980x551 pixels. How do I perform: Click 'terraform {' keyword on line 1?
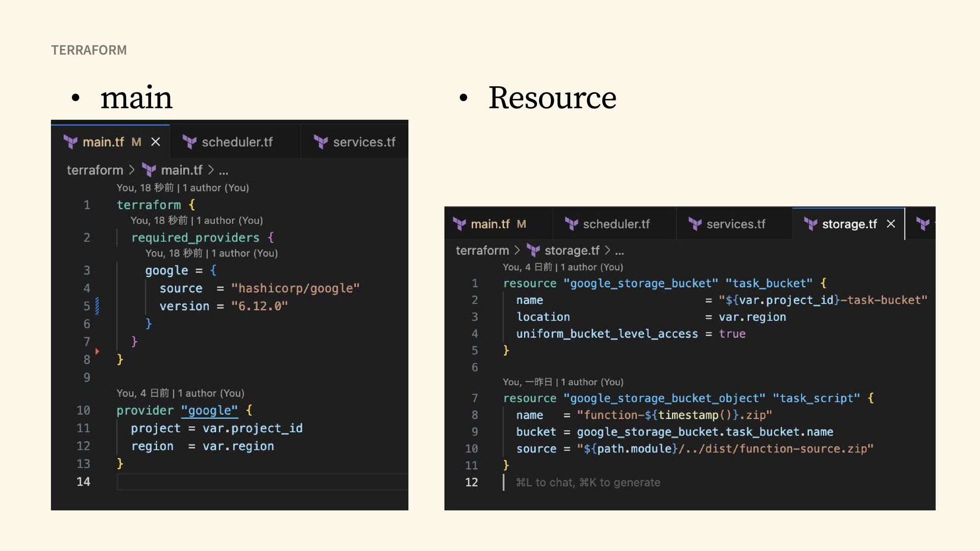pyautogui.click(x=156, y=205)
